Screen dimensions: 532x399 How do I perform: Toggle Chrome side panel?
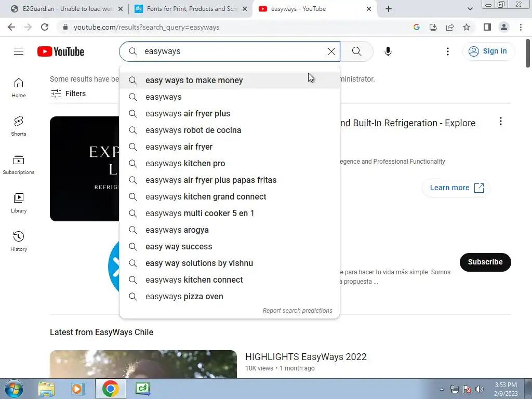click(x=487, y=27)
